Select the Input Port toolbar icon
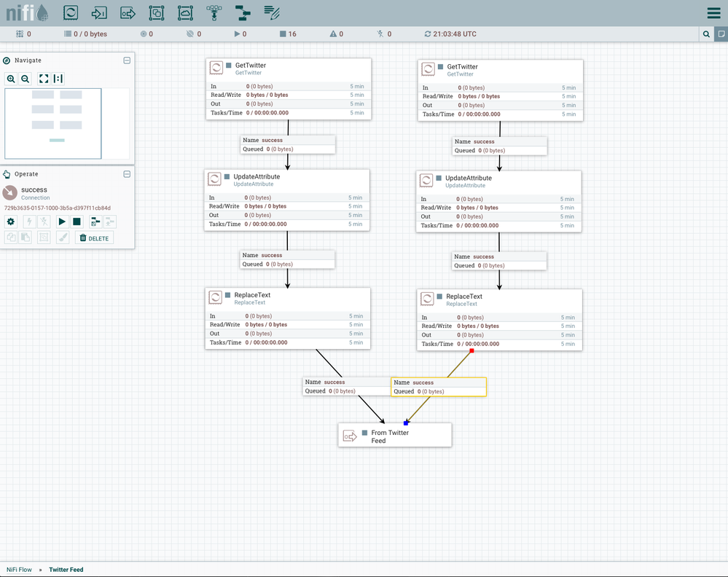This screenshot has width=728, height=577. [x=99, y=12]
